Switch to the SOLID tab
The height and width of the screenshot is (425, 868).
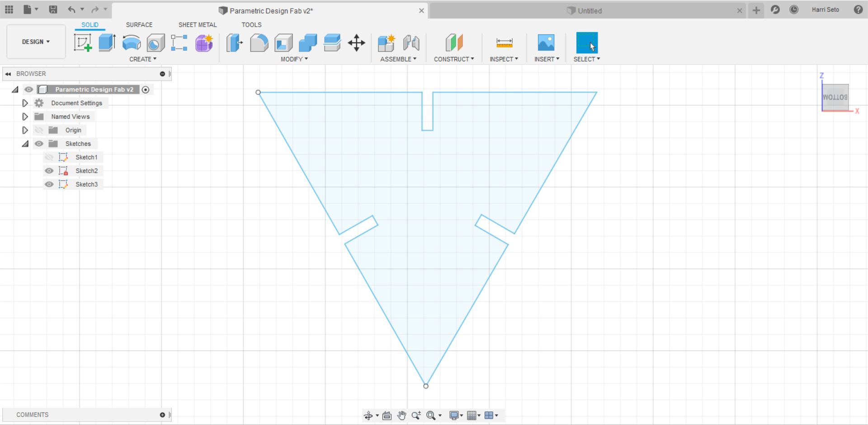click(x=90, y=25)
